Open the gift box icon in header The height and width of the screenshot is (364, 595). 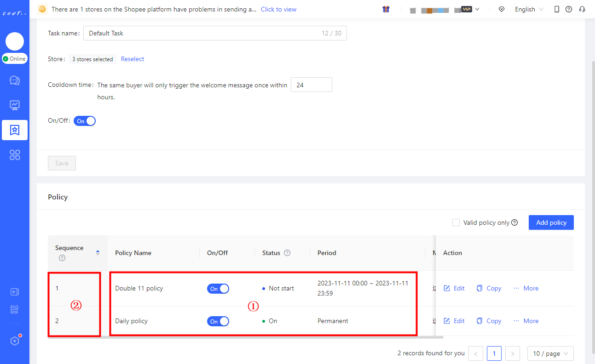click(386, 9)
